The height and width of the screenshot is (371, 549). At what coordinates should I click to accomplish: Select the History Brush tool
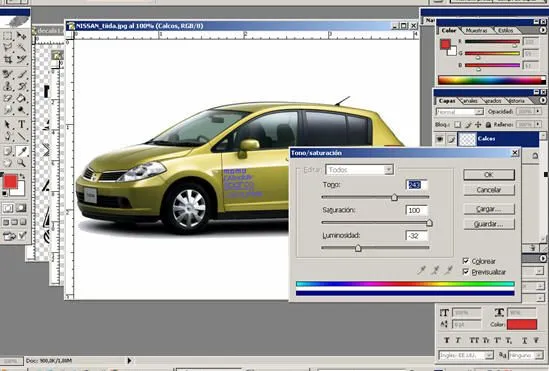21,86
